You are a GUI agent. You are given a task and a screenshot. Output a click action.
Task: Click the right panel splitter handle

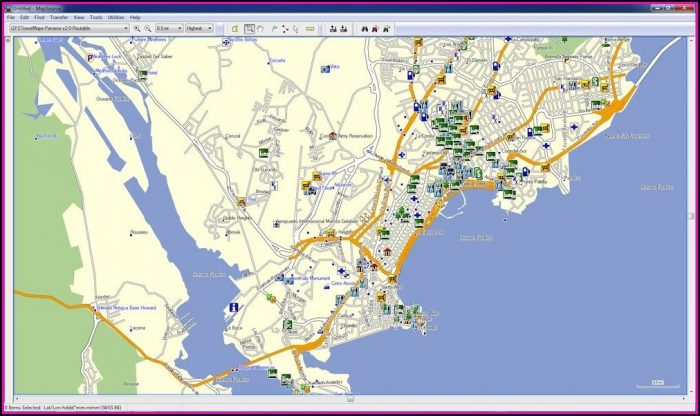(691, 216)
